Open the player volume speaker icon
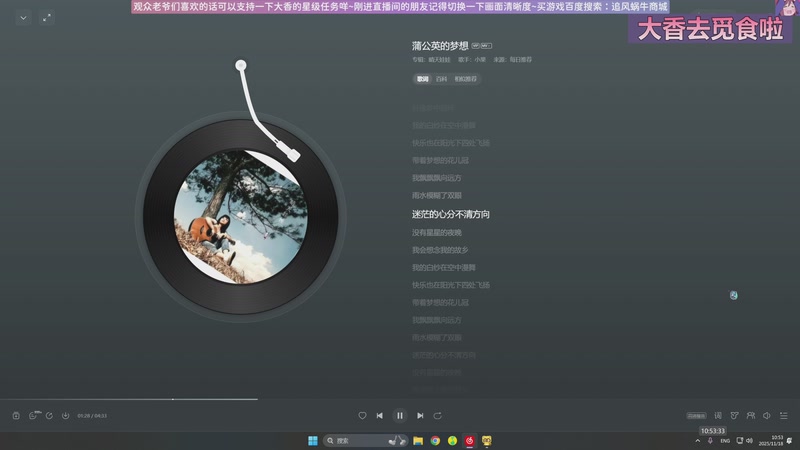Image resolution: width=800 pixels, height=450 pixels. 767,415
